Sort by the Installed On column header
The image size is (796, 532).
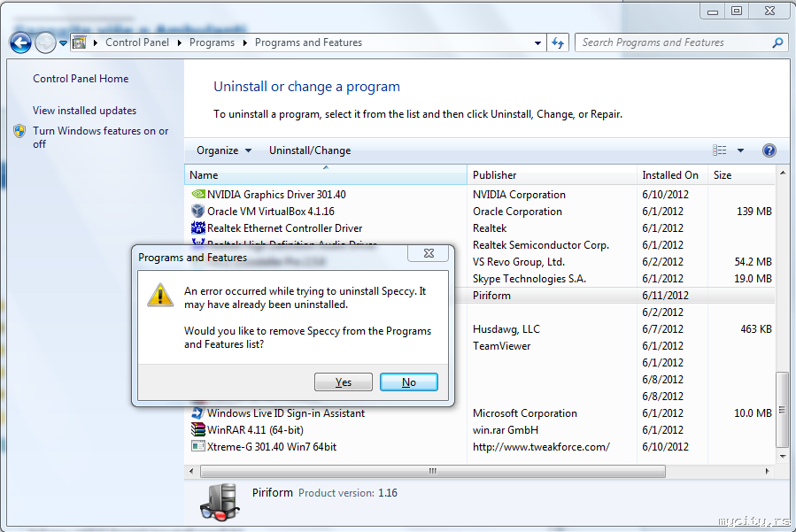click(x=672, y=175)
